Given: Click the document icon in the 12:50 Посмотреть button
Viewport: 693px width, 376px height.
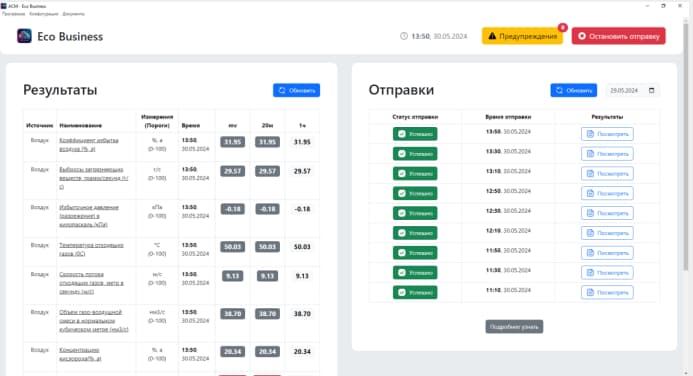Looking at the screenshot, I should point(590,193).
